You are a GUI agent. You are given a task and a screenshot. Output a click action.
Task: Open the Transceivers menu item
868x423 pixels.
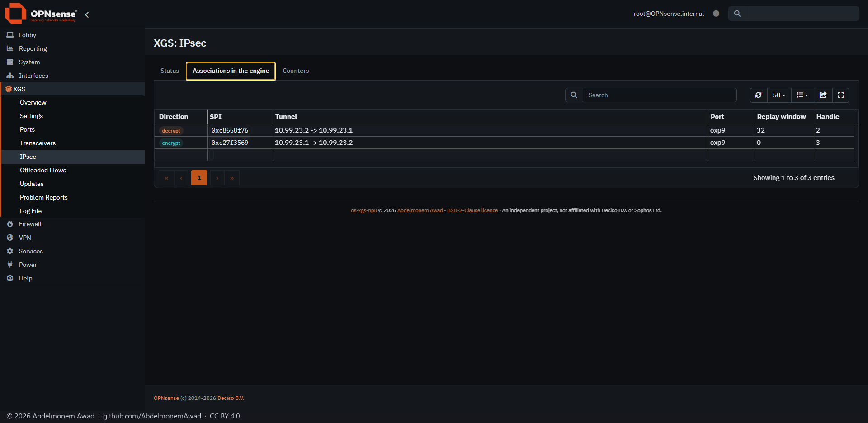click(x=38, y=143)
